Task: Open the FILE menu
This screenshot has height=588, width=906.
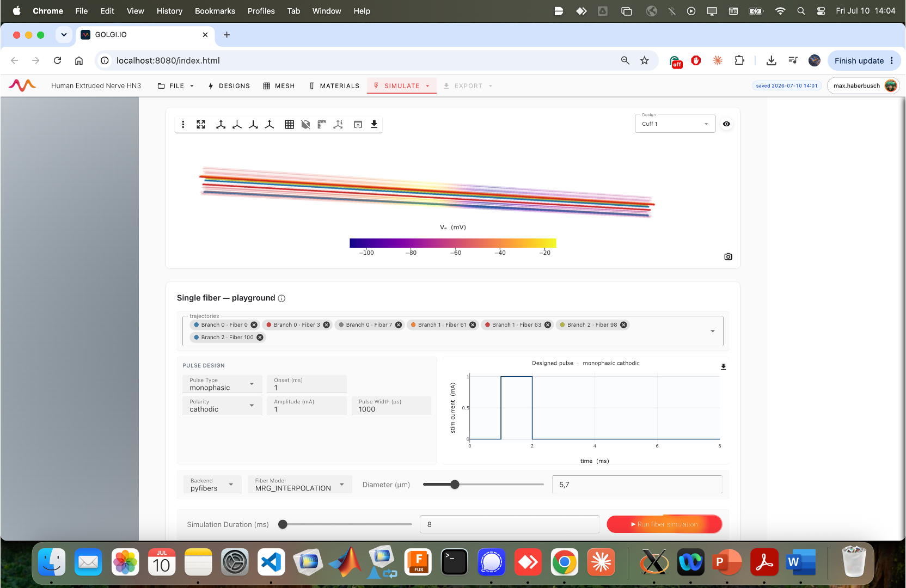Action: coord(176,86)
